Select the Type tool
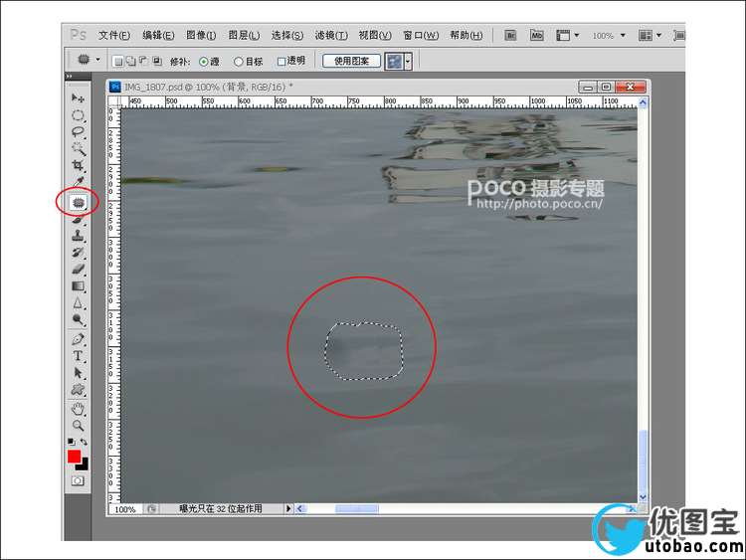 click(78, 356)
